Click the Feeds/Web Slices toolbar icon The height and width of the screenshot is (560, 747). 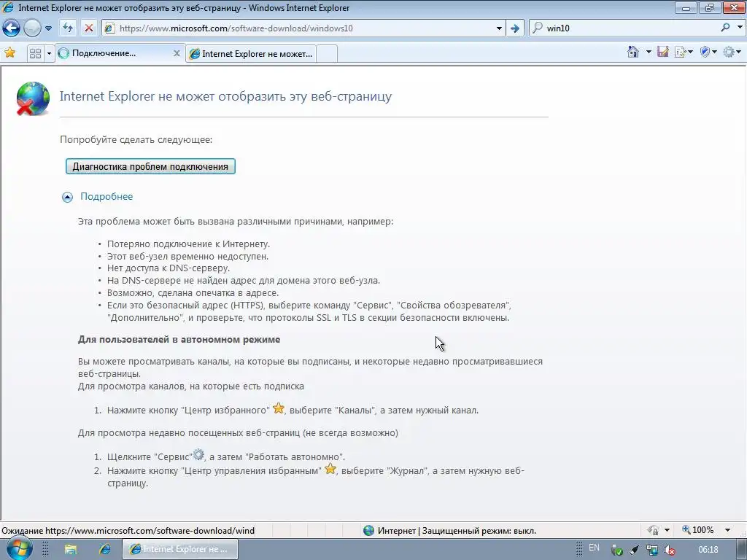[x=662, y=52]
